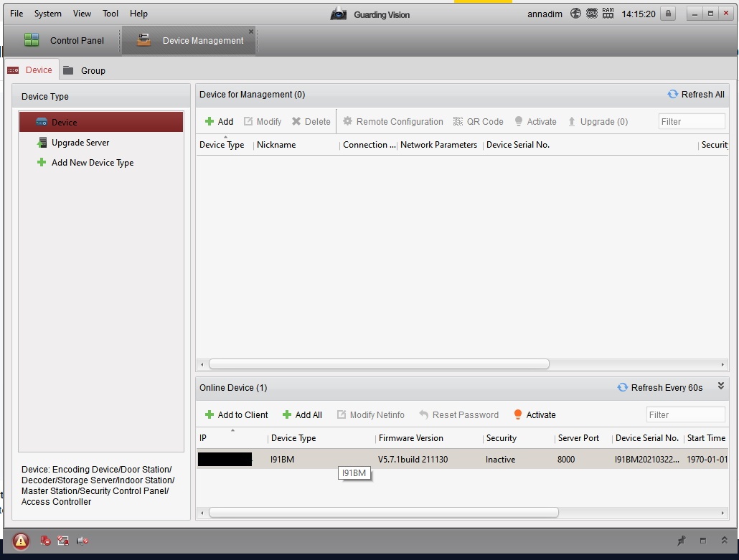The image size is (739, 560).
Task: Click the Online Device Filter field
Action: [x=685, y=415]
